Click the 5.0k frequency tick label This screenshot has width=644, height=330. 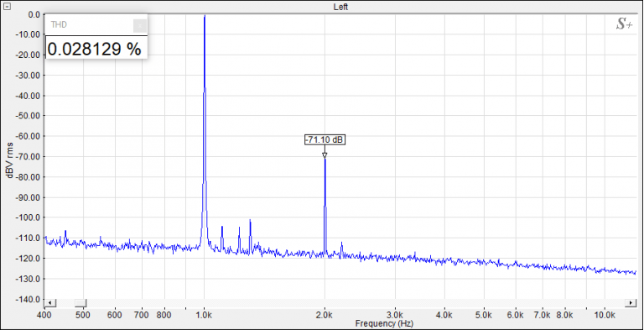(x=484, y=315)
